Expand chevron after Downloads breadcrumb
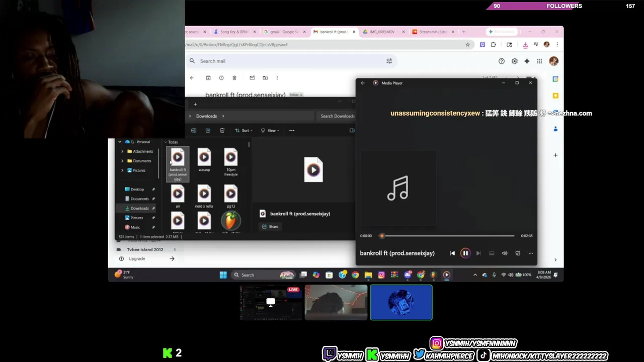 click(x=223, y=116)
